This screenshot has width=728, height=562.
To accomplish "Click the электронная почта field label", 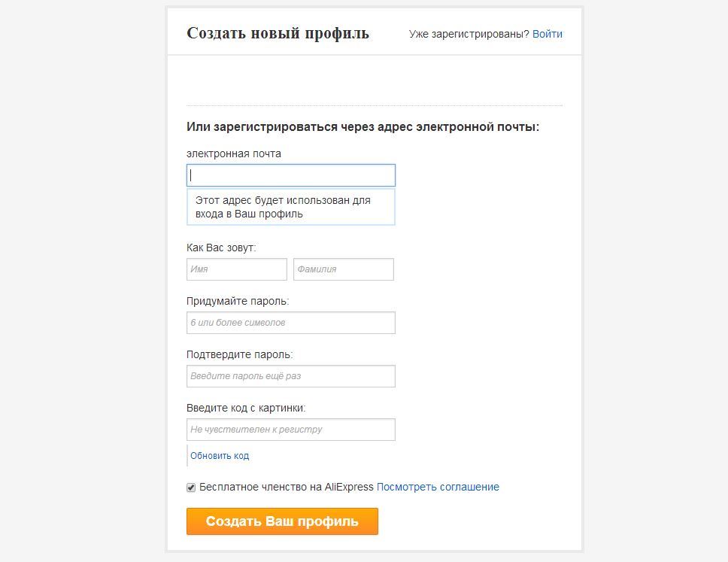I will click(234, 153).
